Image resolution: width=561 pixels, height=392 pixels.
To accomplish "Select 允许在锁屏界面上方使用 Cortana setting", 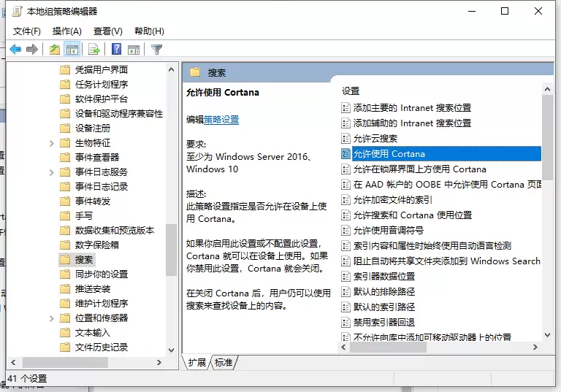I will (x=420, y=169).
